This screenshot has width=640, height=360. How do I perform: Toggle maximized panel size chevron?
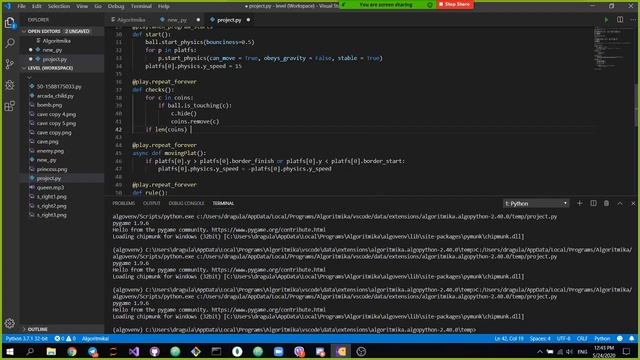coord(620,203)
